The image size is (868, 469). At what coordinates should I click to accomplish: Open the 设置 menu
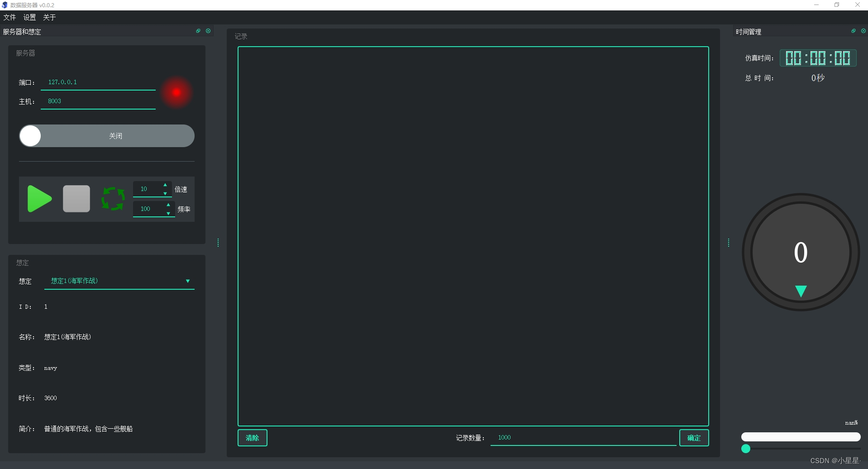coord(29,17)
